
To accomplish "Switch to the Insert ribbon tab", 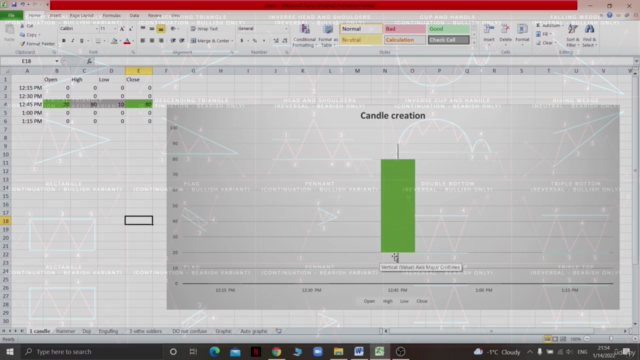I will pyautogui.click(x=56, y=16).
